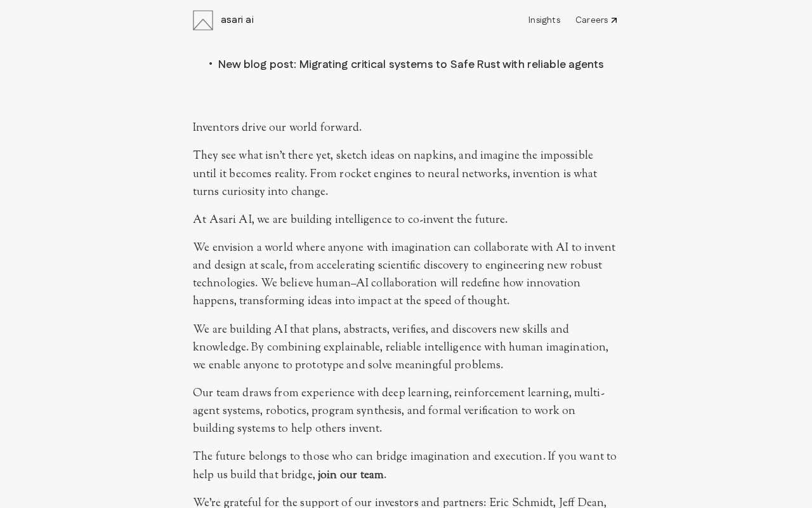The height and width of the screenshot is (508, 812).
Task: Click the name Eric Schmidt
Action: coord(521,503)
